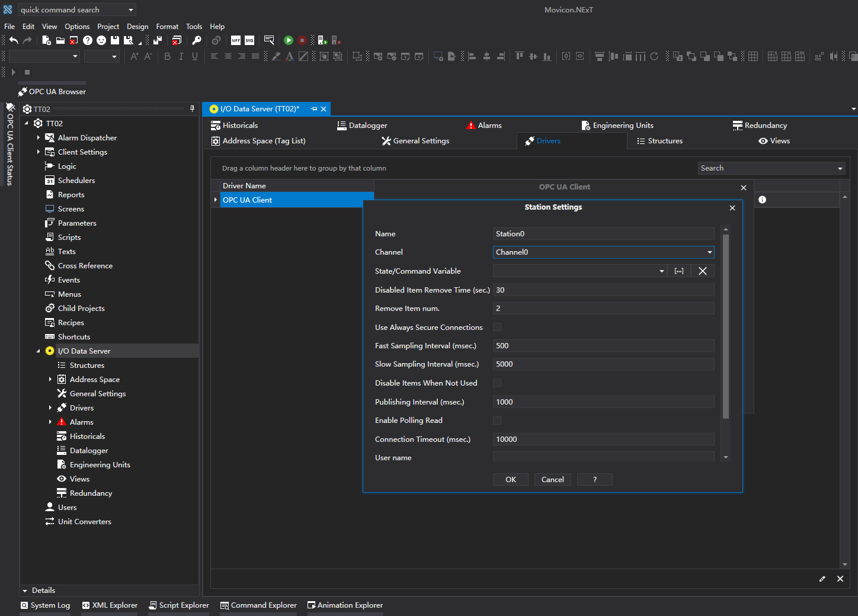Click the info icon beside OPC UA Client
Image resolution: width=858 pixels, height=616 pixels.
pos(763,200)
